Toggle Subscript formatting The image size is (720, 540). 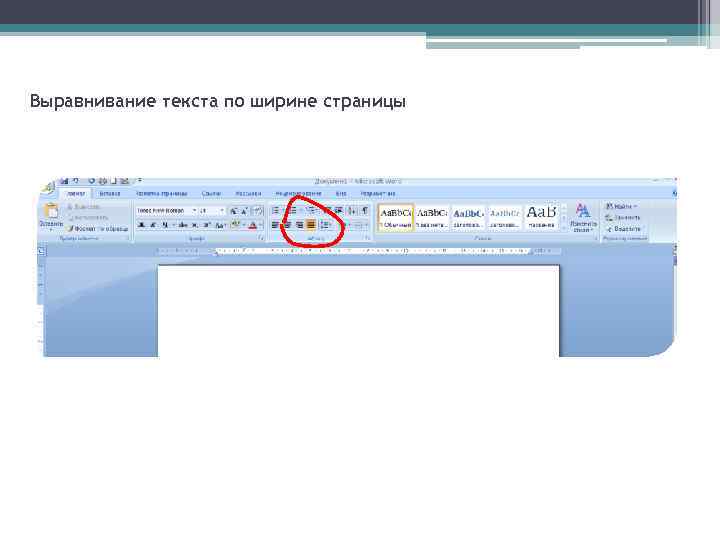click(x=195, y=225)
